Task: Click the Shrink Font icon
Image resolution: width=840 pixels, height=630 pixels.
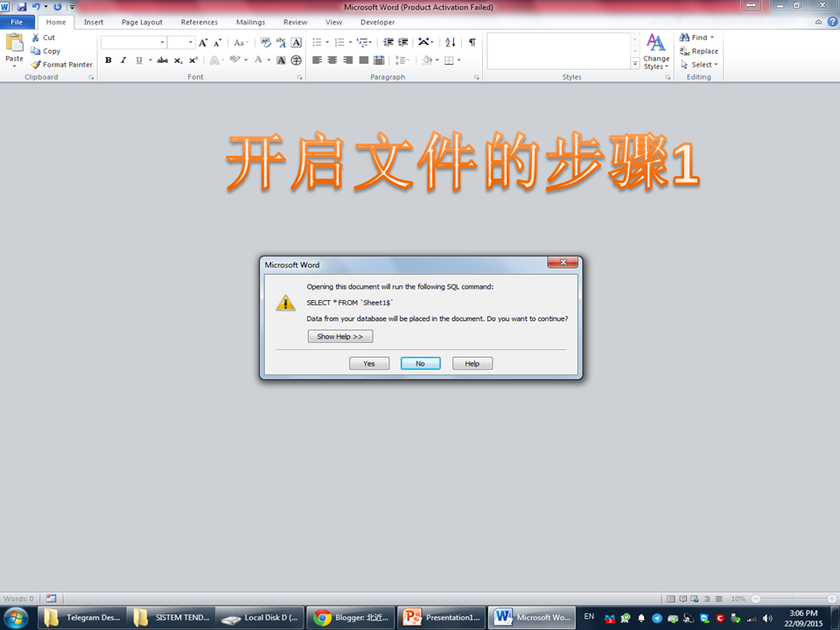Action: 218,42
